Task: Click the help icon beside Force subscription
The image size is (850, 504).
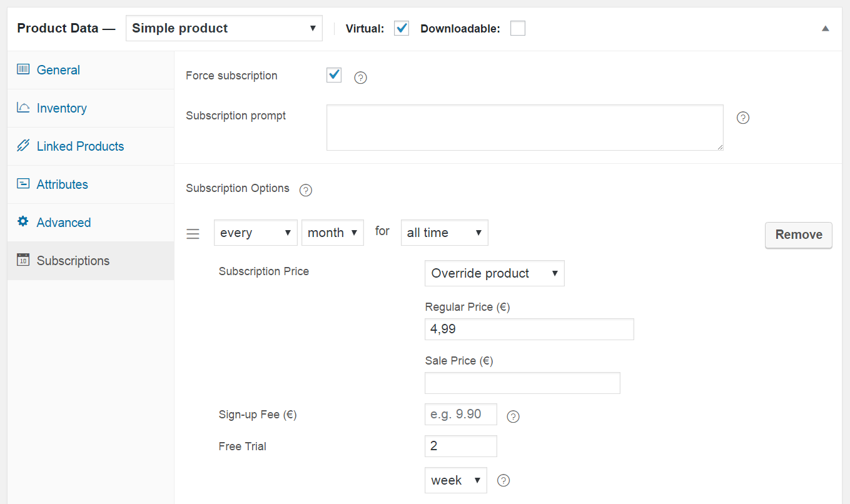Action: [x=360, y=78]
